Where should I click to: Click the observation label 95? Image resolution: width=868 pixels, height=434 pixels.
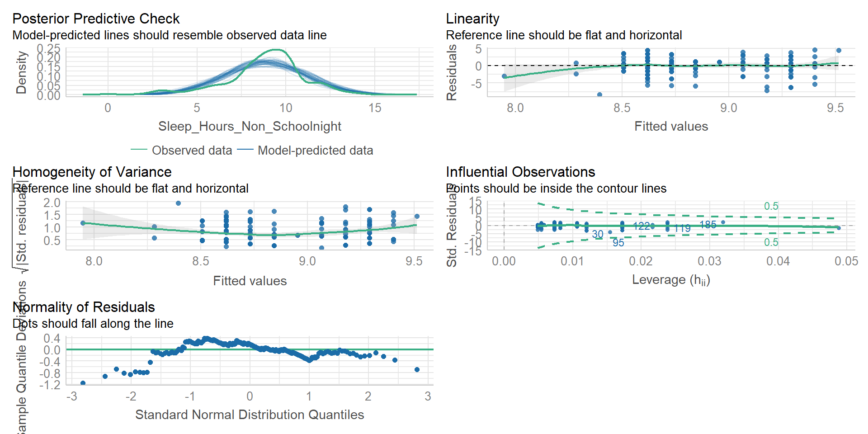(618, 243)
